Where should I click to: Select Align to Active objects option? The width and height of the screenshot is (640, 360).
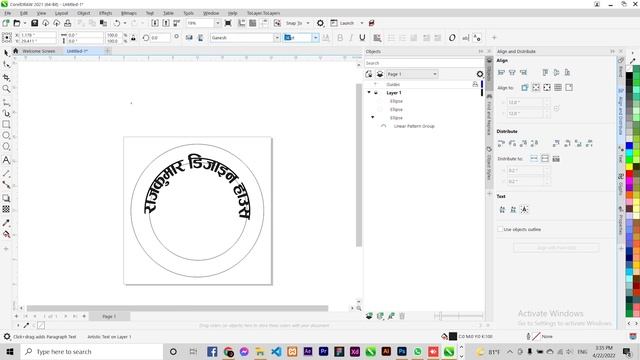[524, 87]
